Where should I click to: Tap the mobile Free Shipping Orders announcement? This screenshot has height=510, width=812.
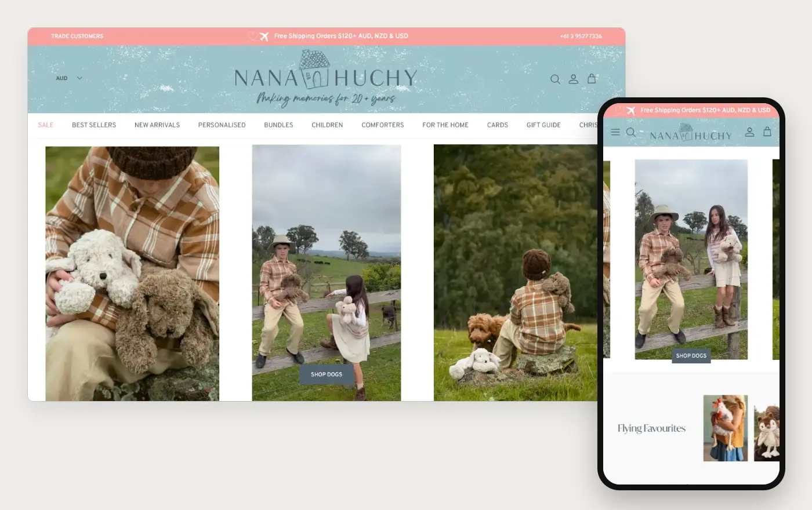coord(705,110)
